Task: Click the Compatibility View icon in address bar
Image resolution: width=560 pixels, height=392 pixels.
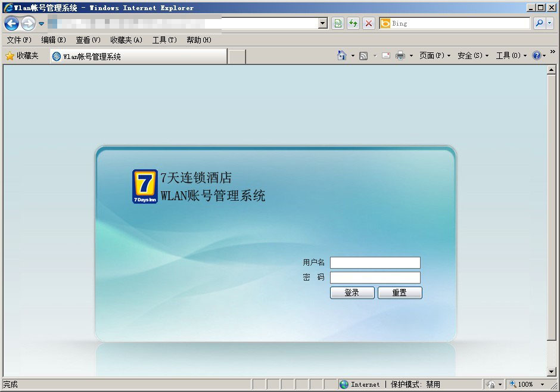Action: point(338,23)
